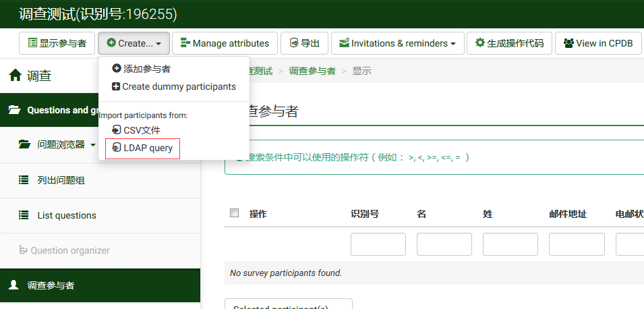
Task: Choose Create dummy participants menu item
Action: (x=178, y=86)
